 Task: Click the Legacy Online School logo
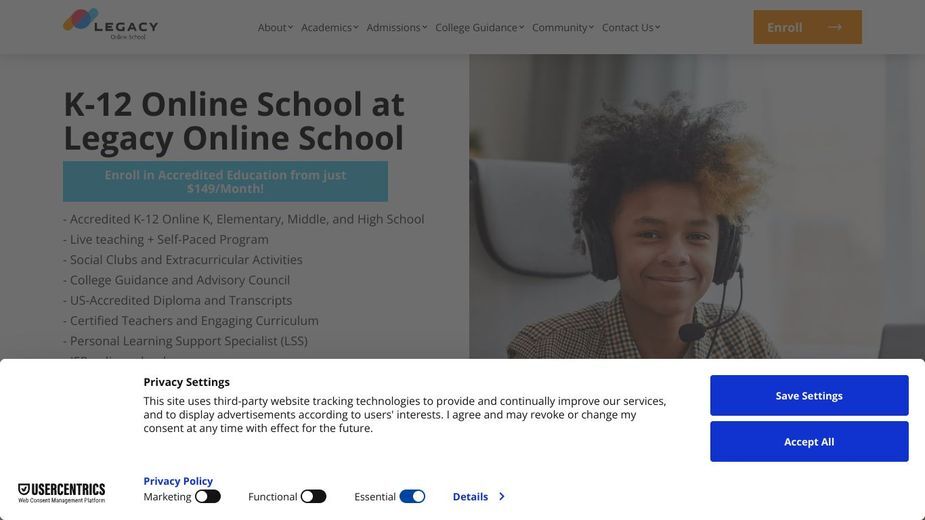coord(110,24)
